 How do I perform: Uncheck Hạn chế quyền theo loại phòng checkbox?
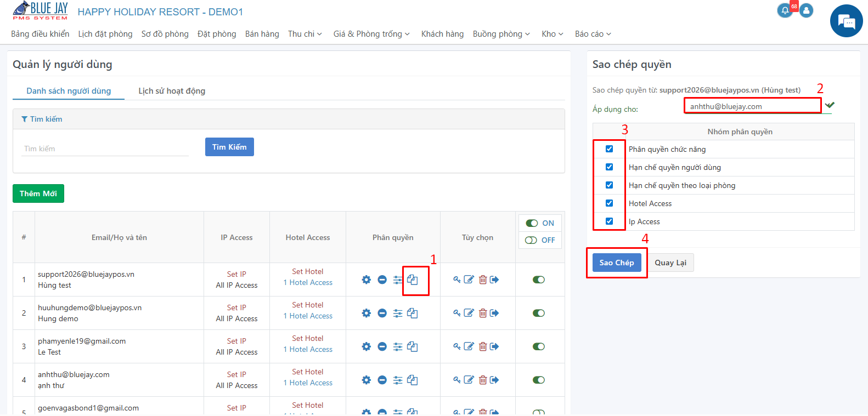(609, 185)
